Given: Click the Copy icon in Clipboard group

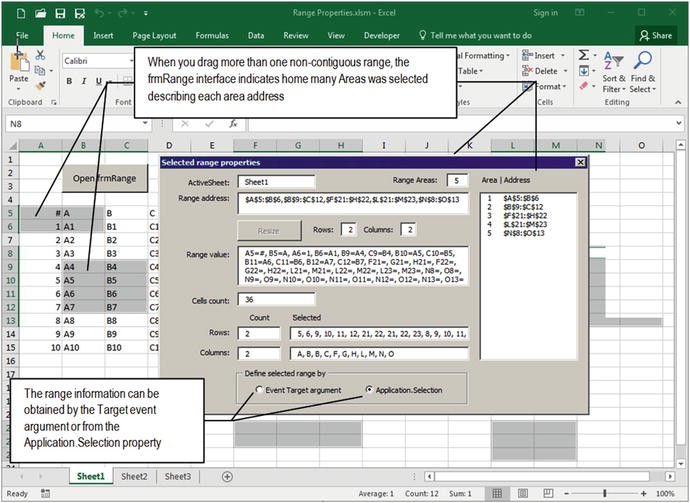Looking at the screenshot, I should (x=40, y=70).
